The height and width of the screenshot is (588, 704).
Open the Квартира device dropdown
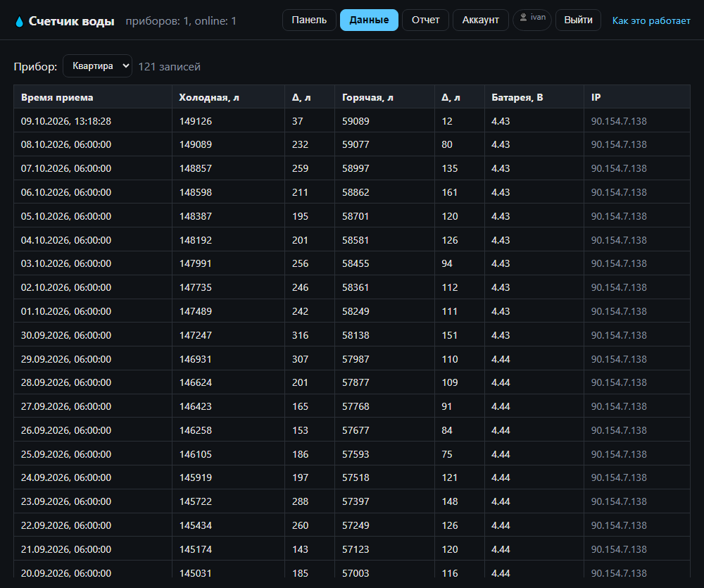pyautogui.click(x=97, y=66)
